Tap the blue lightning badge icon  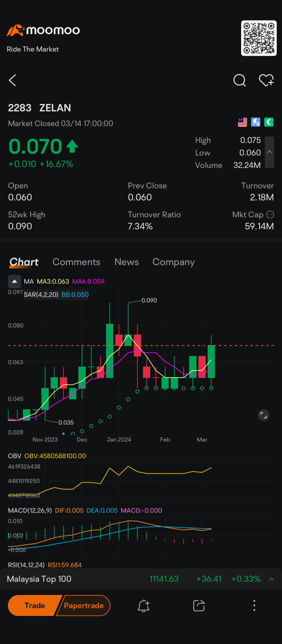(x=256, y=122)
